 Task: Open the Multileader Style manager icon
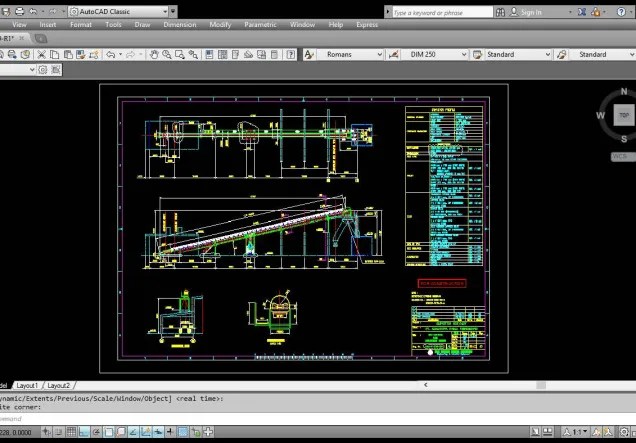tap(562, 54)
